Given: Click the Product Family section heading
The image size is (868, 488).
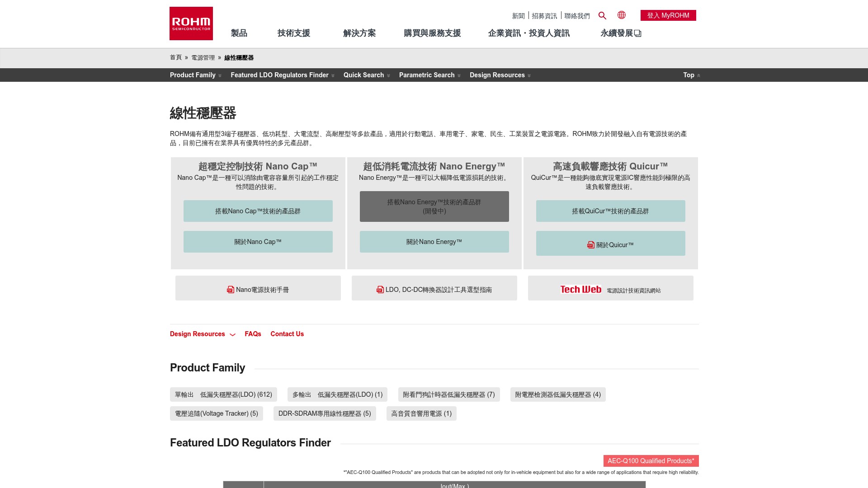Looking at the screenshot, I should (208, 368).
